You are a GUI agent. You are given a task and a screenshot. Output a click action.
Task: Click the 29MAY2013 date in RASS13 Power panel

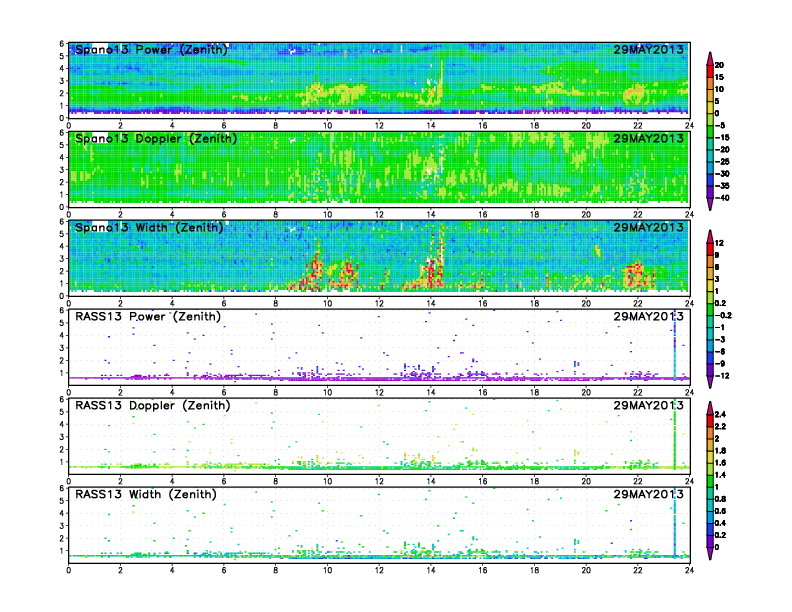coord(649,317)
